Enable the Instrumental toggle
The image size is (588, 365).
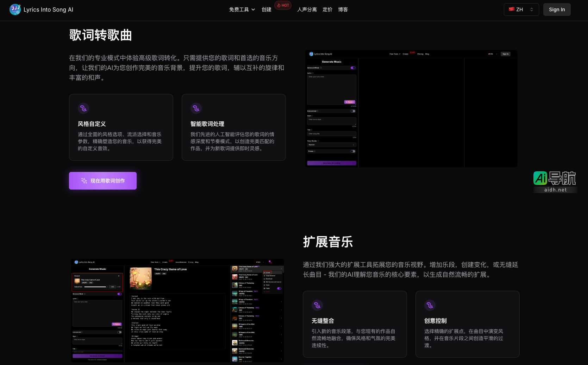pyautogui.click(x=353, y=111)
